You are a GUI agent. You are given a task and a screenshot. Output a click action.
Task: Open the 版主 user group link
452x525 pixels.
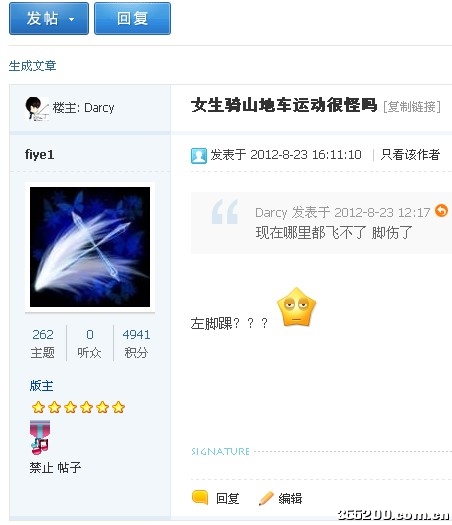pyautogui.click(x=42, y=386)
